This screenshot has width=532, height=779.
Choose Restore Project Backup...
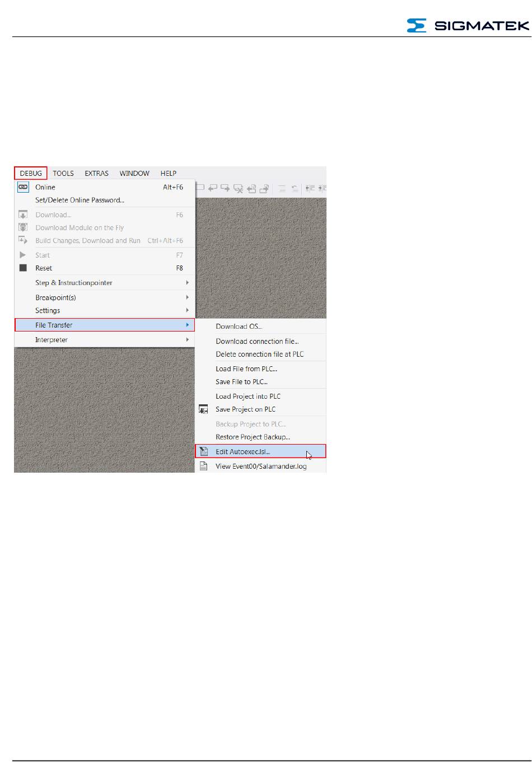pos(260,437)
